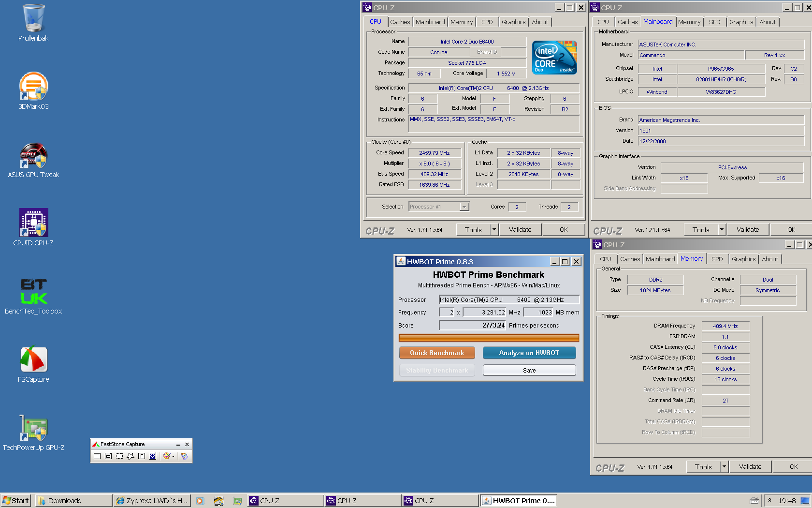Click the Score field showing 2773.24
The height and width of the screenshot is (508, 812).
pos(472,326)
